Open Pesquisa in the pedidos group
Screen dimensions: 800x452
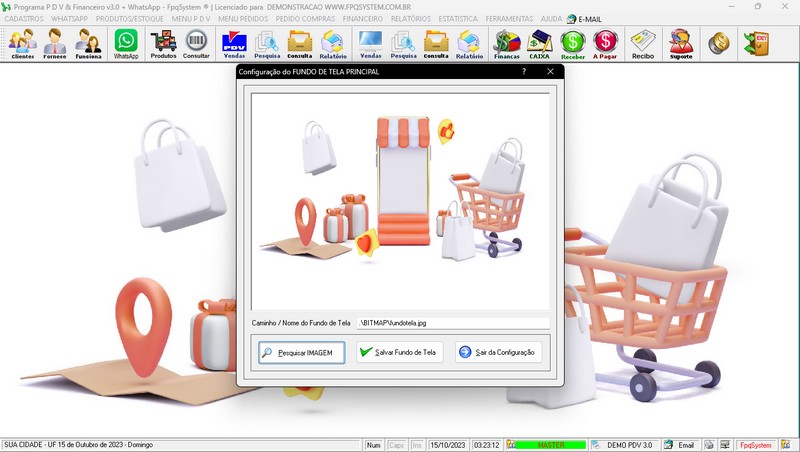tap(404, 44)
